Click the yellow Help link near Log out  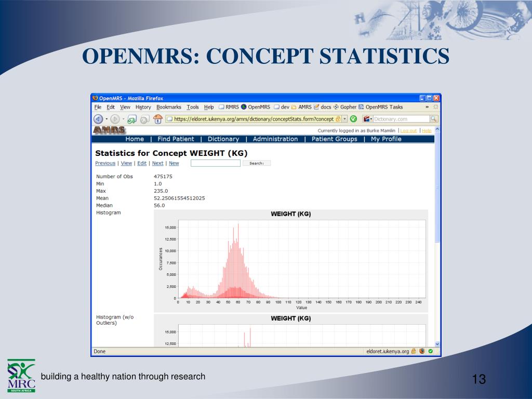tap(427, 130)
